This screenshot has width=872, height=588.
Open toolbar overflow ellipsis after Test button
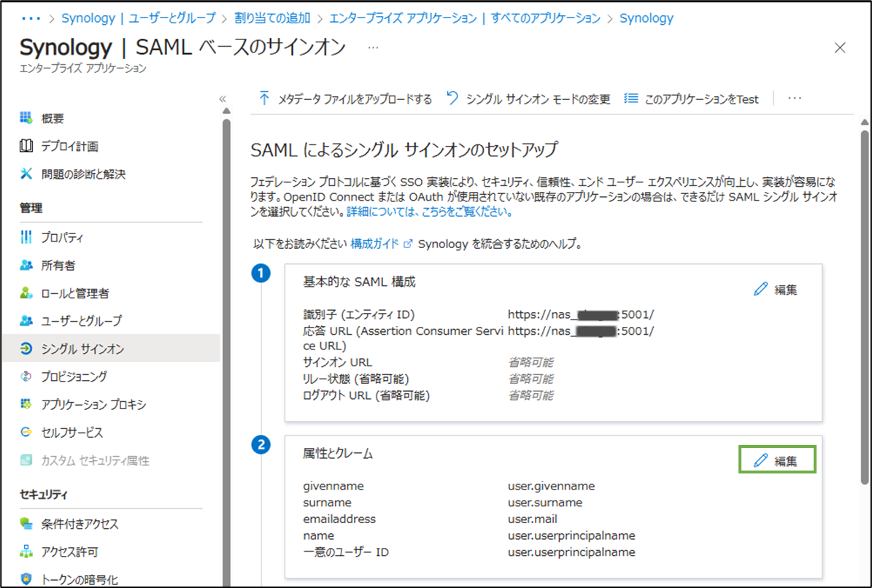pyautogui.click(x=795, y=98)
